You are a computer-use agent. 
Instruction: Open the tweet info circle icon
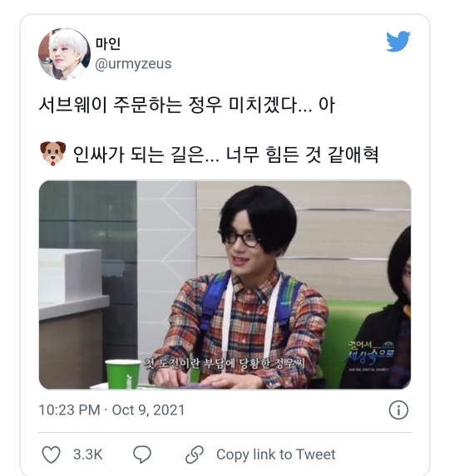point(398,410)
